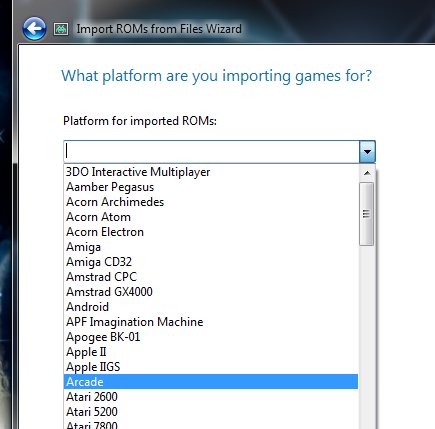Choose Aamber Pegasus platform

[x=211, y=187]
